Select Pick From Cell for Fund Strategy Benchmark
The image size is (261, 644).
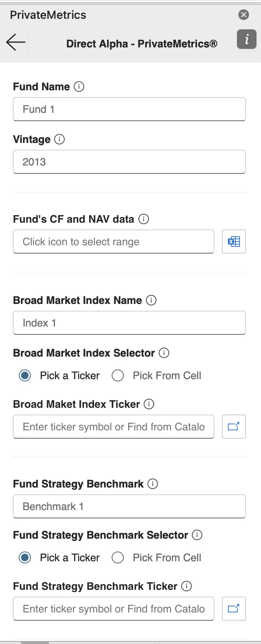118,557
